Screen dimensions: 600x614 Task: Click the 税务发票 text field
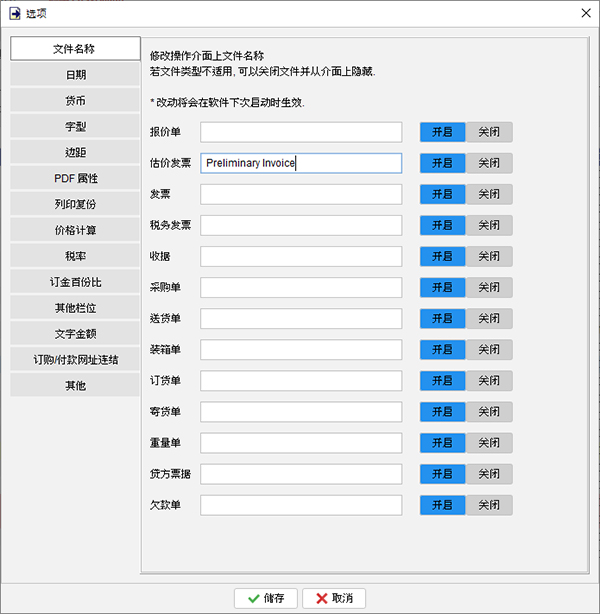301,225
